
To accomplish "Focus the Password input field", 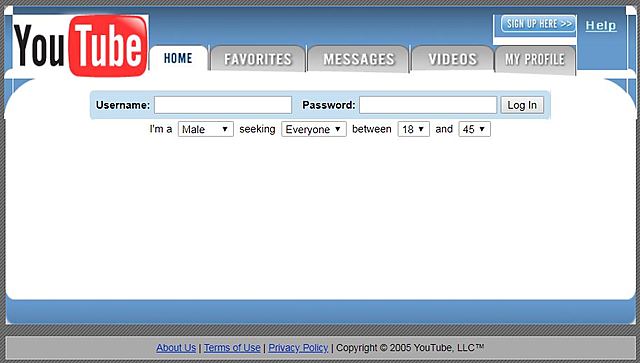I will [x=428, y=105].
